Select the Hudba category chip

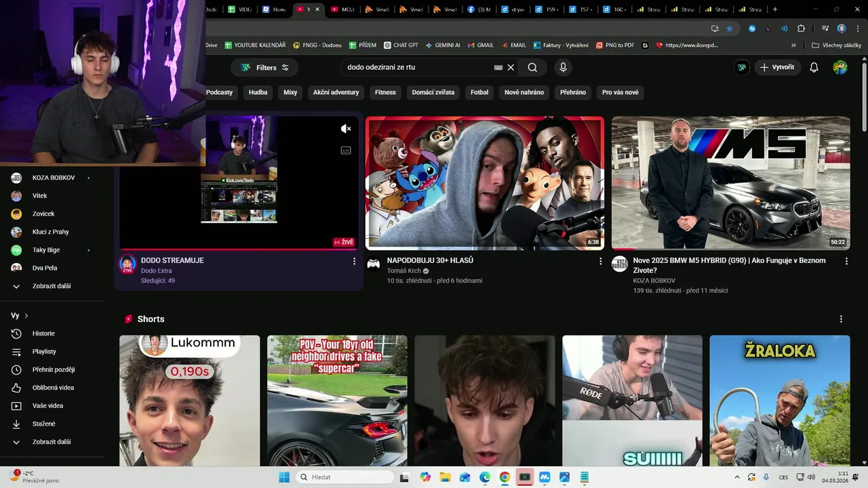click(x=258, y=92)
